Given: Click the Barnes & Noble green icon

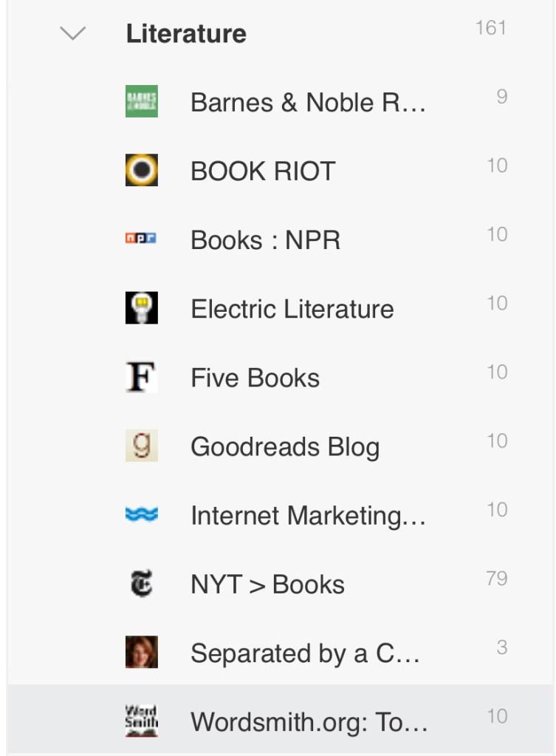Looking at the screenshot, I should 142,102.
